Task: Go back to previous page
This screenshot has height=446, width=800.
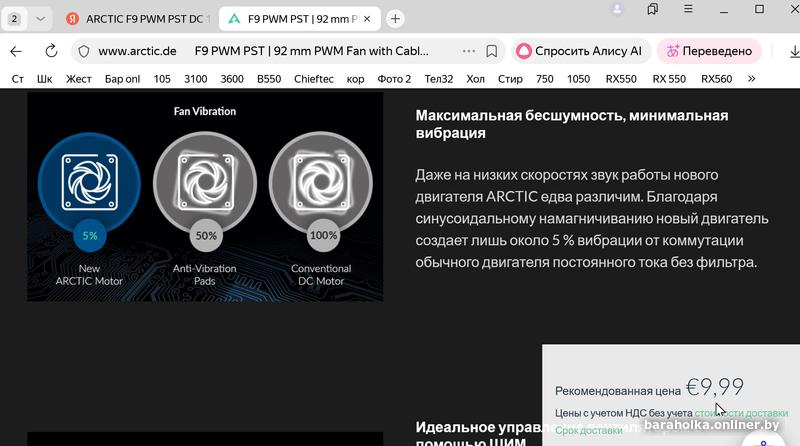Action: (x=16, y=51)
